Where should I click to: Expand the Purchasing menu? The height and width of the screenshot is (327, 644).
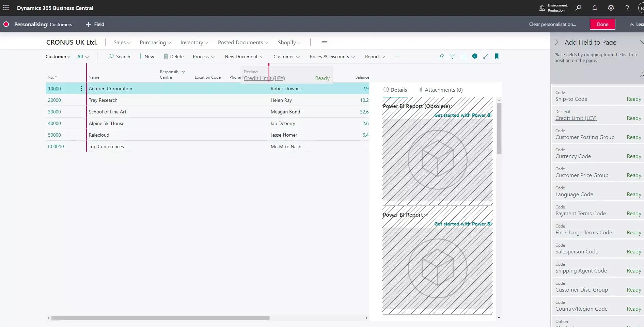(x=155, y=43)
